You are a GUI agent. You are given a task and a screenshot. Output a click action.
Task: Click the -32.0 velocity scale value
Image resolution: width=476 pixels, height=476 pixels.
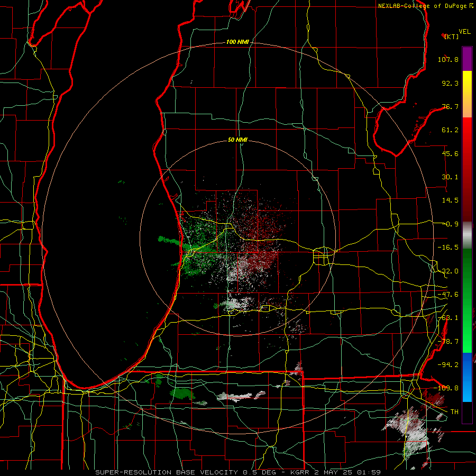(448, 271)
